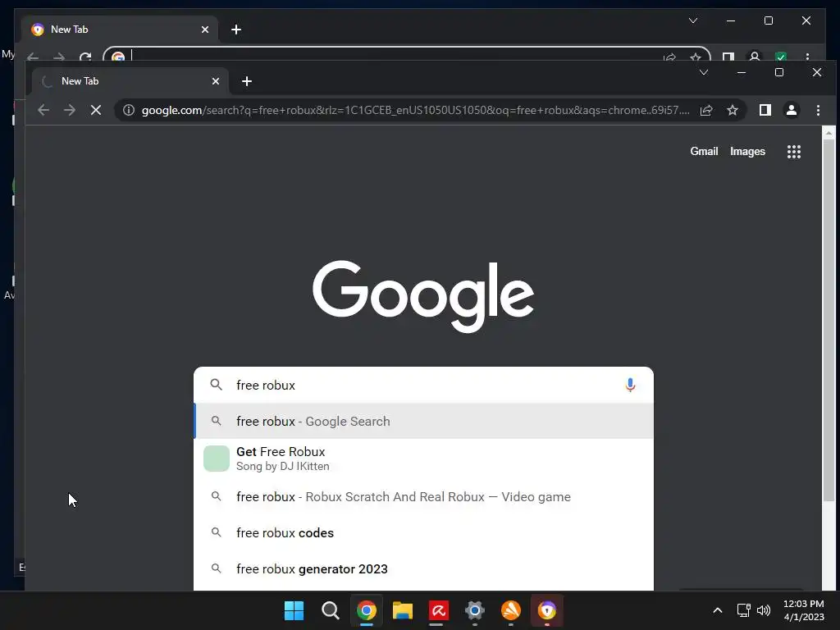Screen dimensions: 840x630
Task: Select 'Get Free Robux' song suggestion
Action: click(423, 459)
